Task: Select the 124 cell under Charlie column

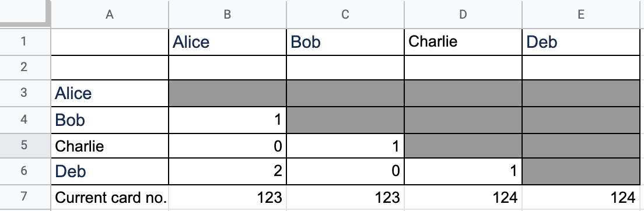Action: coord(463,198)
